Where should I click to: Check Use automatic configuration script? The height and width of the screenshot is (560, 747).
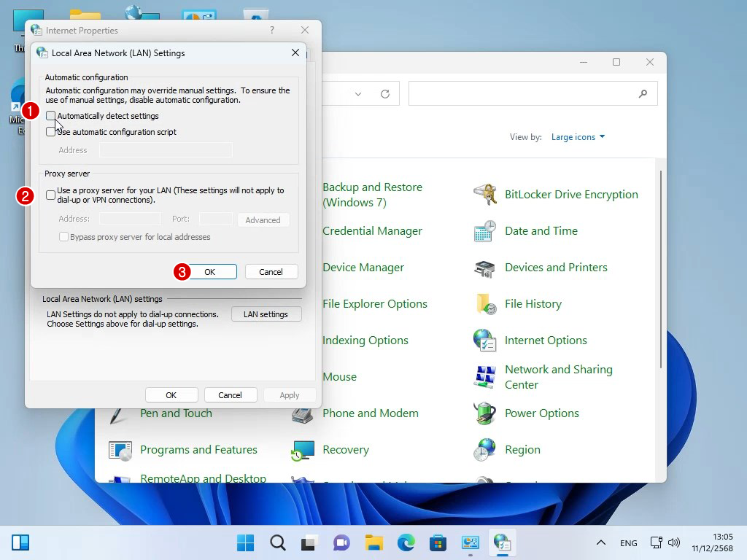[50, 132]
